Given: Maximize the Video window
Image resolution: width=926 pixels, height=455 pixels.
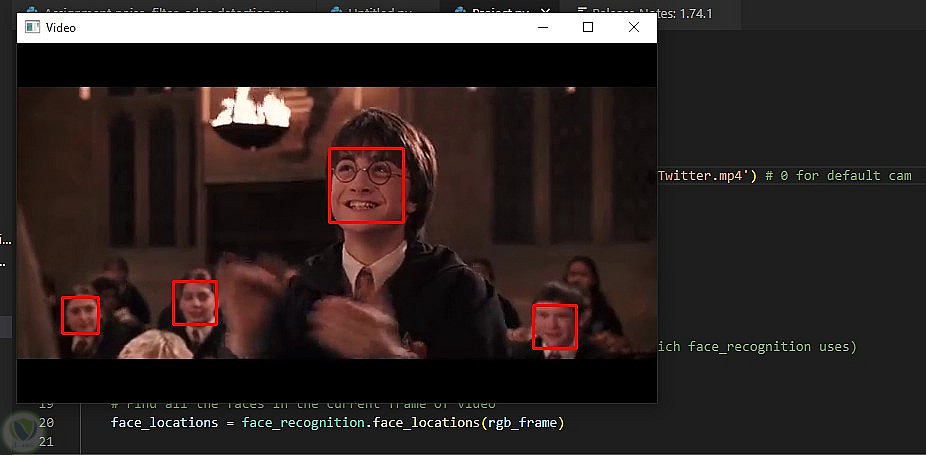Looking at the screenshot, I should (588, 27).
